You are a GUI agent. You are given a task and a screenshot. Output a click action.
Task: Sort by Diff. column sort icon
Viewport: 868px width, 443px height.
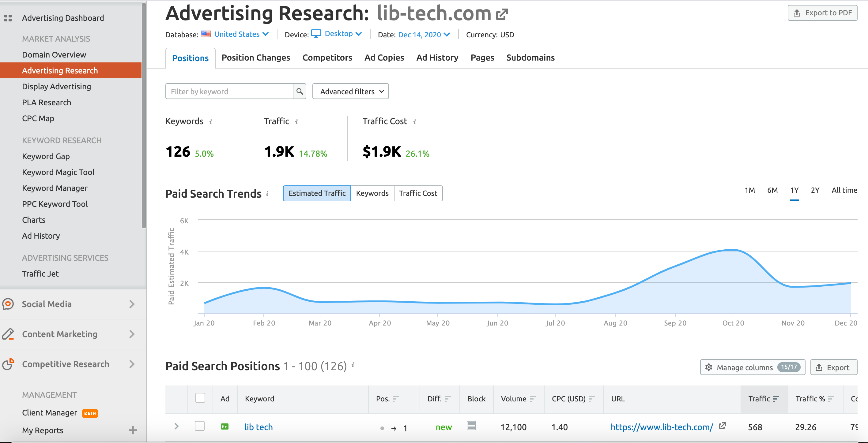point(447,399)
